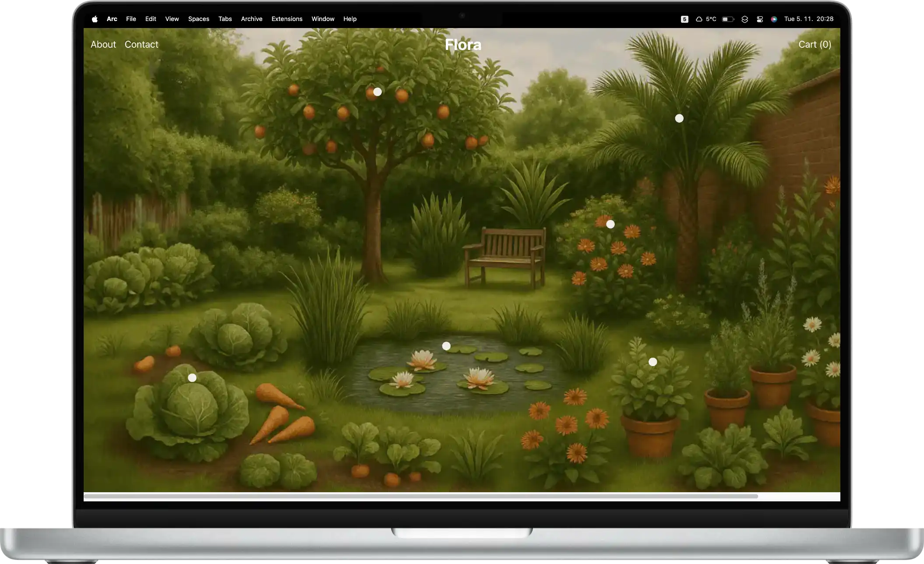Click the battery status icon
This screenshot has height=564, width=924.
coord(728,19)
